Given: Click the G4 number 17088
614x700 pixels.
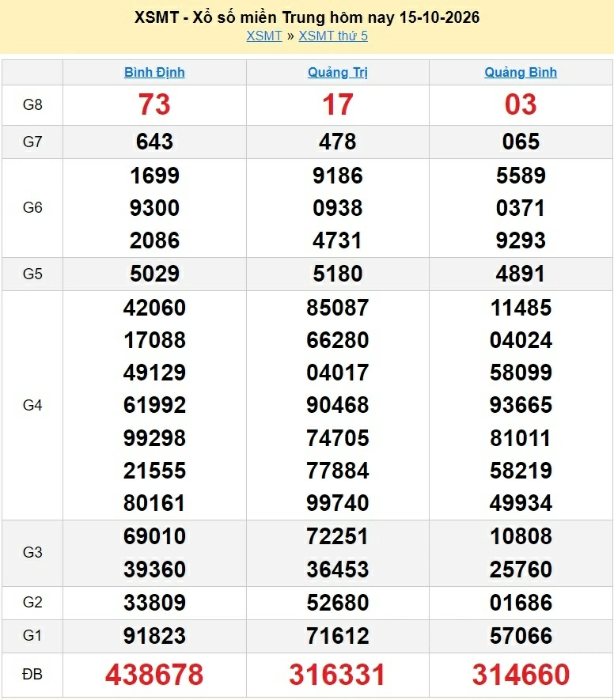Looking at the screenshot, I should click(154, 341).
